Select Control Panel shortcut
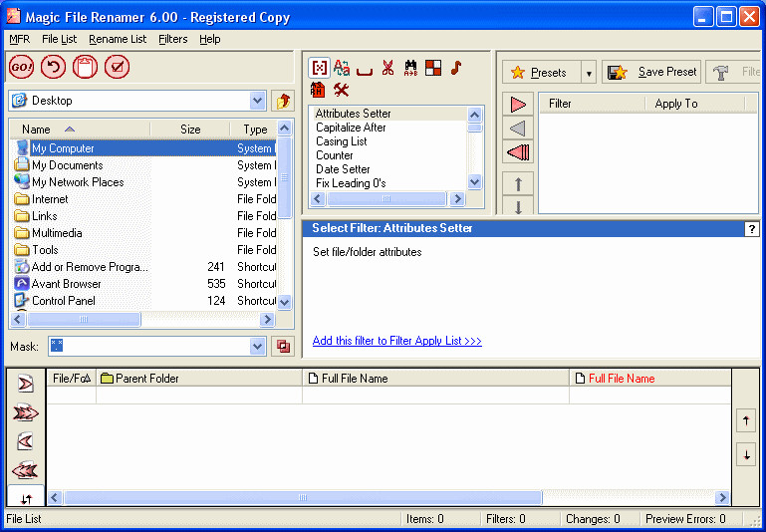This screenshot has width=766, height=532. [x=144, y=301]
